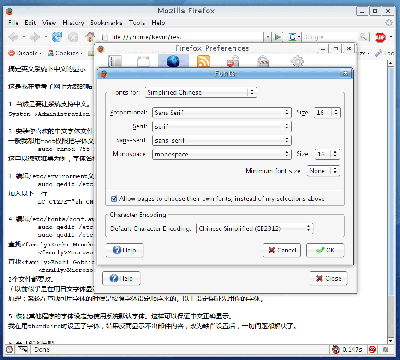
Task: Click the red Adblock status bar icon
Action: [372, 349]
